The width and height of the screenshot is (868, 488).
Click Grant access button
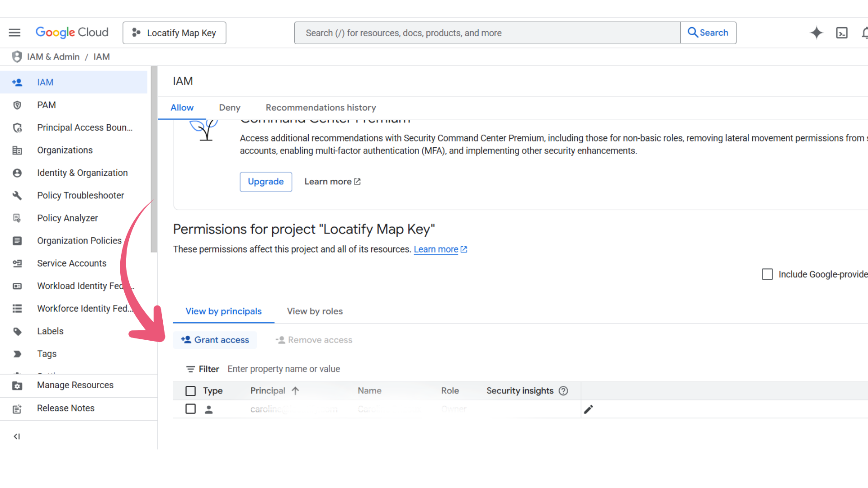point(215,340)
